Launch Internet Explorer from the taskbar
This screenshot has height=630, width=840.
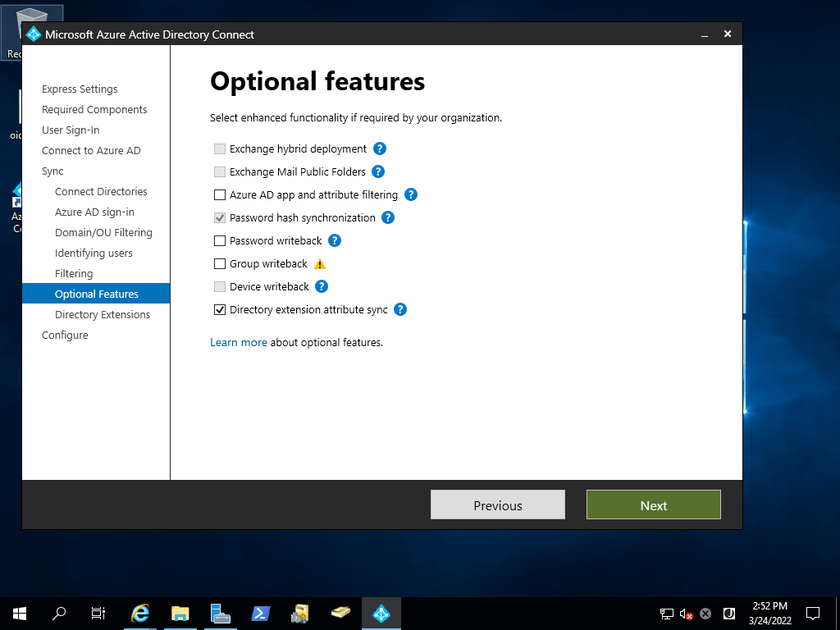click(139, 614)
